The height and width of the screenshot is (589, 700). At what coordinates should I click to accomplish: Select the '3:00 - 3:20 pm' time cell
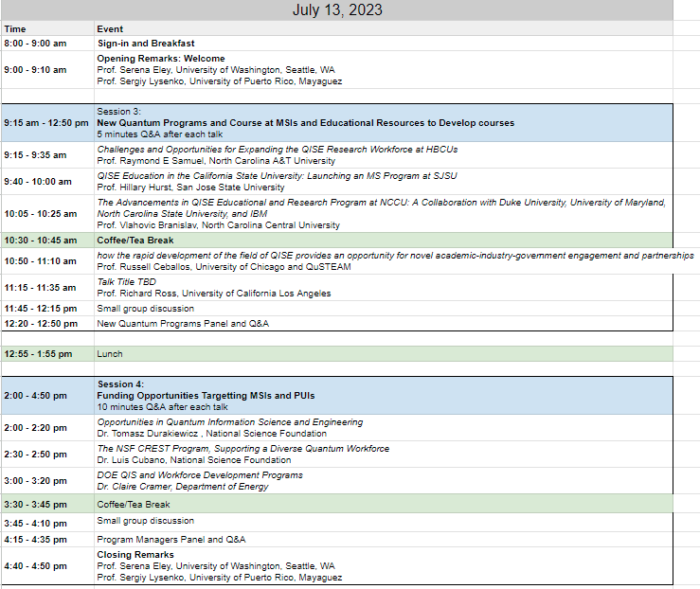(47, 480)
